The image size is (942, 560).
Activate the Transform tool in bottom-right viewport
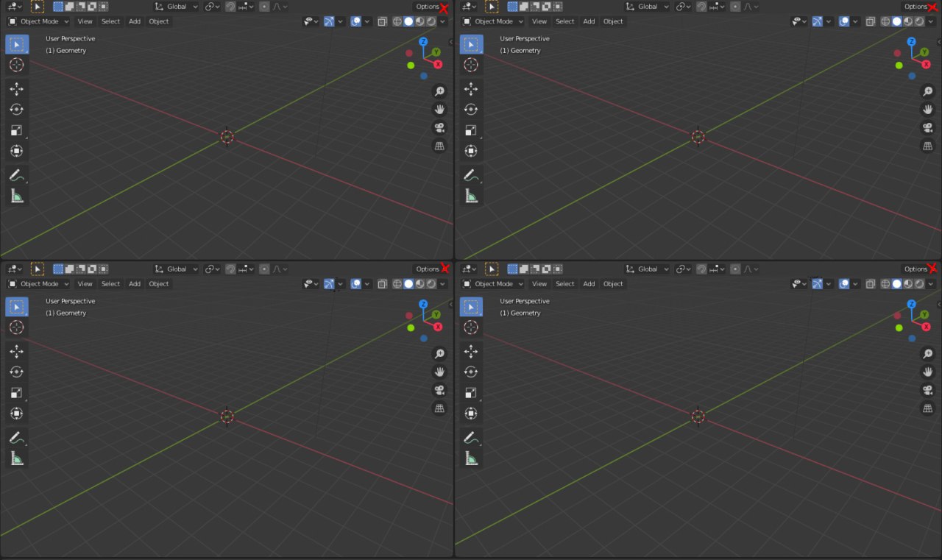pos(471,414)
